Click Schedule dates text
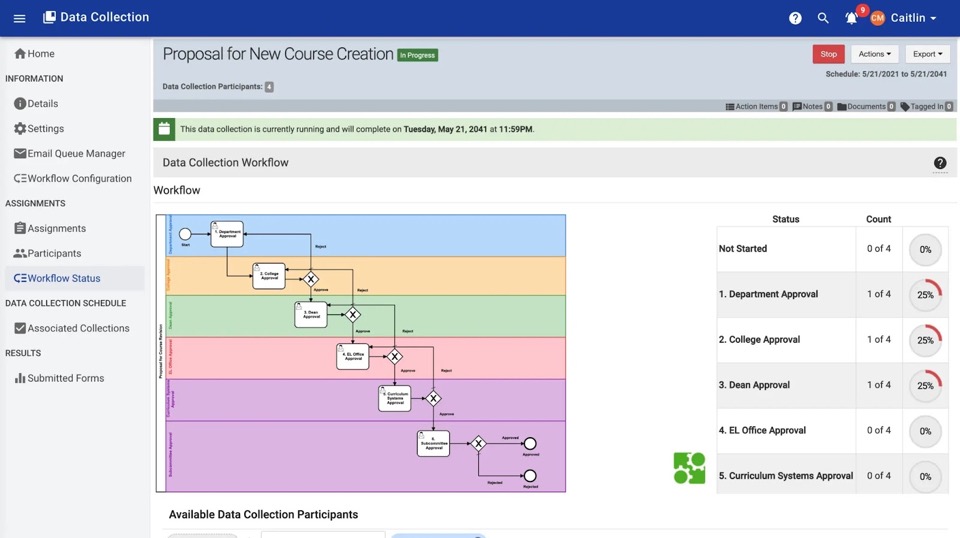The width and height of the screenshot is (960, 538). tap(886, 74)
